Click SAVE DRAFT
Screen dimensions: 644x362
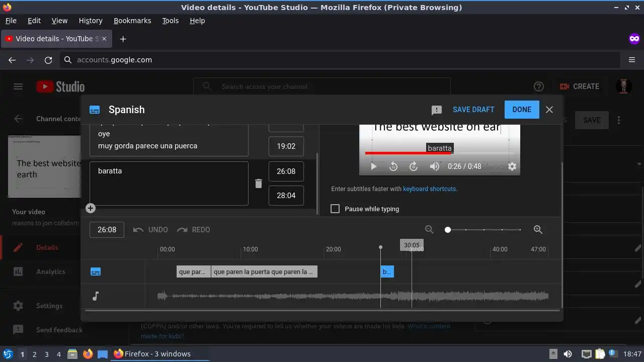[x=473, y=110]
